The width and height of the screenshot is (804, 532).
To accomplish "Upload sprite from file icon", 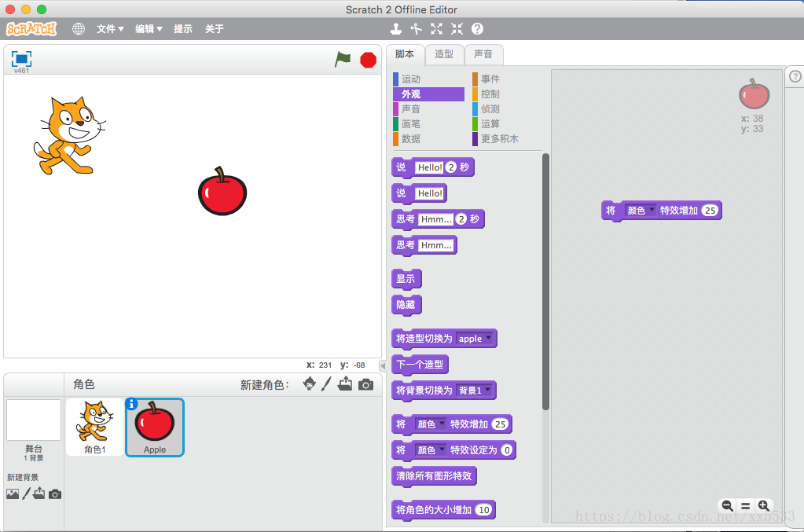I will pos(345,383).
